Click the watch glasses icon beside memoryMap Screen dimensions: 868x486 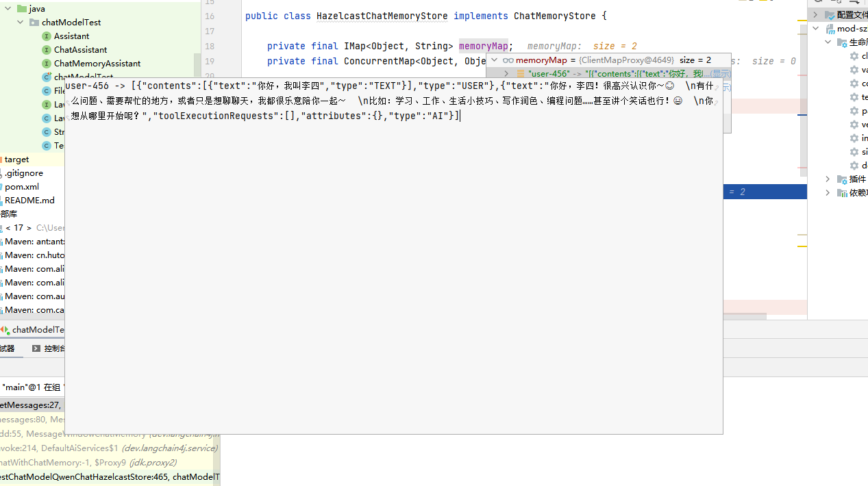click(x=508, y=60)
